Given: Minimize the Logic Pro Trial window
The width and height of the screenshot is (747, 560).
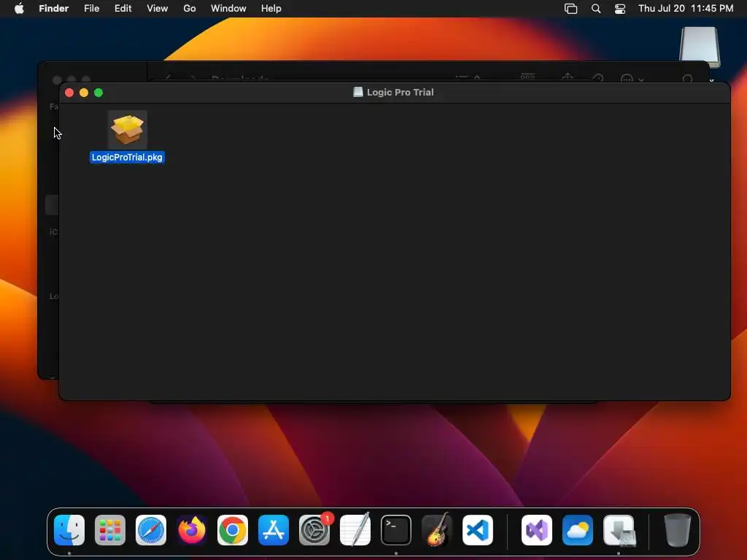Looking at the screenshot, I should pos(84,93).
